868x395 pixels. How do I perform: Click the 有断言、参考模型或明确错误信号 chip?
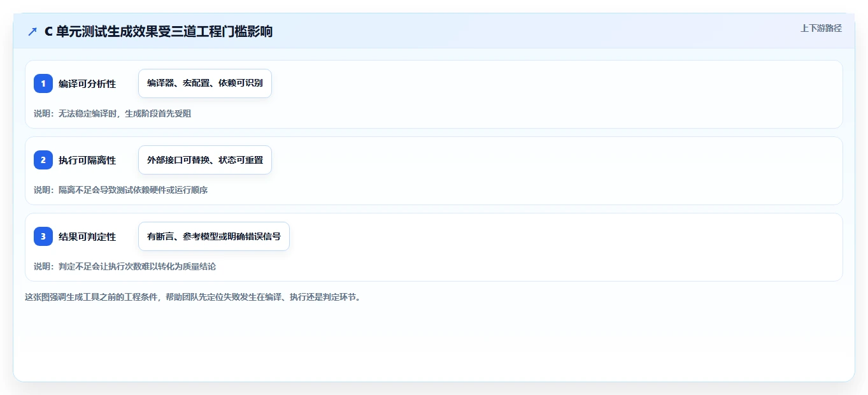[214, 236]
